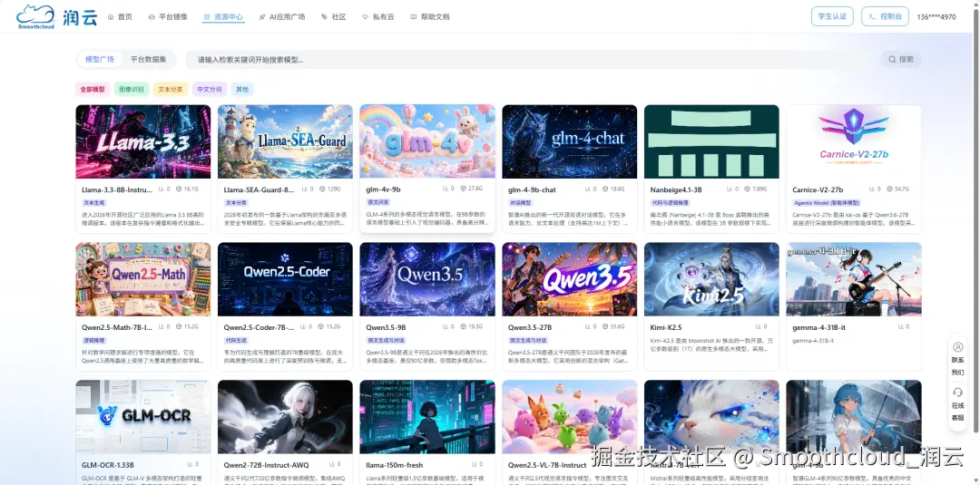Image resolution: width=980 pixels, height=485 pixels.
Task: Click the usage count icon on gemma-4-31B-it card
Action: (x=901, y=327)
